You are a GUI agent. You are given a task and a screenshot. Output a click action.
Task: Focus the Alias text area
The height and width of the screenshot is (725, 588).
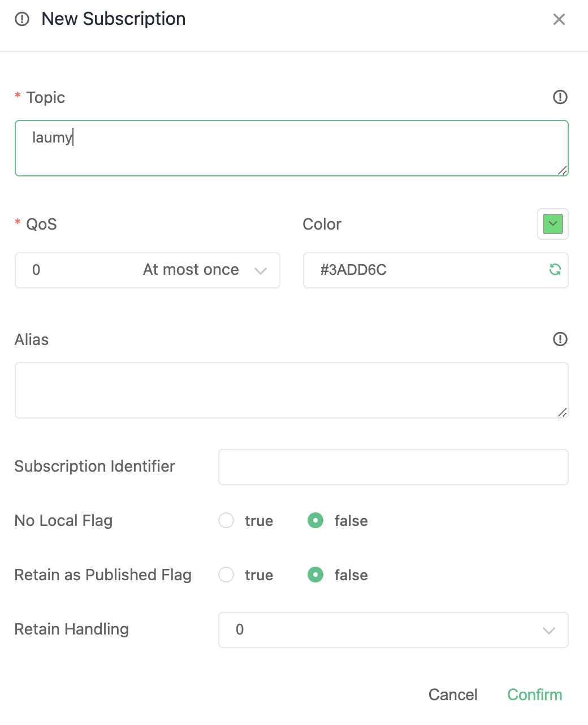pyautogui.click(x=292, y=390)
